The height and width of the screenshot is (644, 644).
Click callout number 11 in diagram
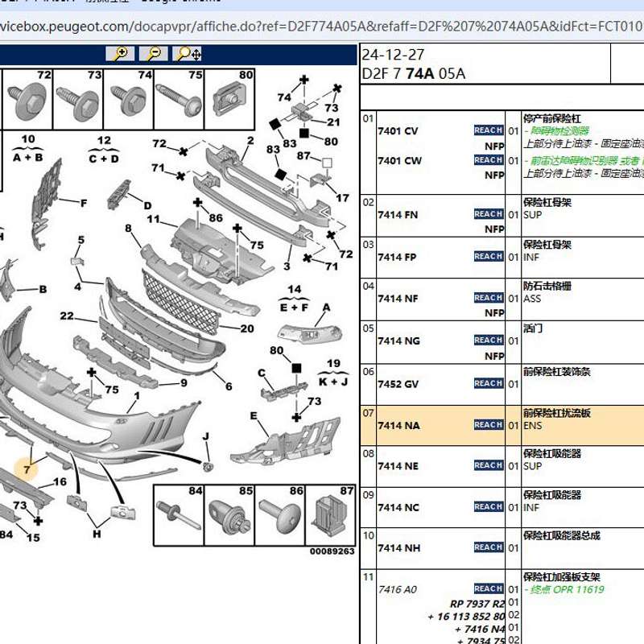(x=153, y=219)
